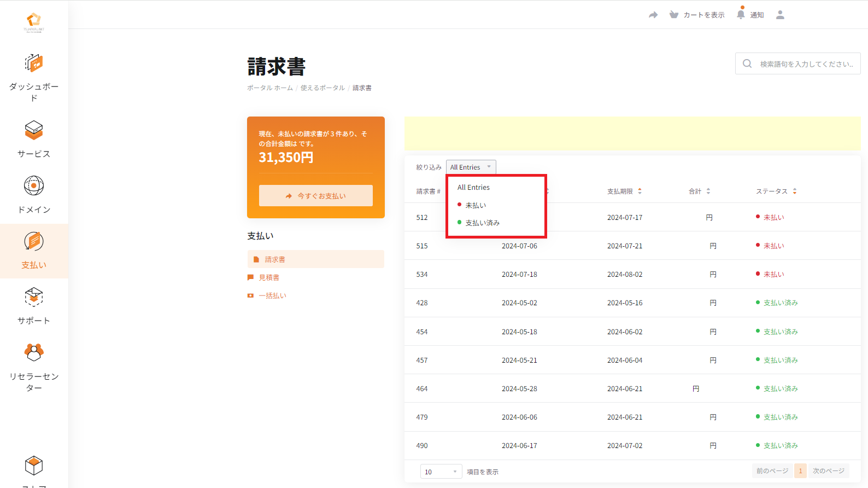Go to 使えるポータル breadcrumb
The width and height of the screenshot is (868, 488).
[322, 88]
